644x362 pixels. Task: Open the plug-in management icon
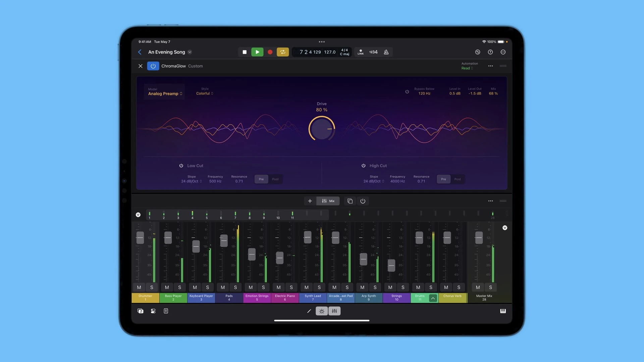pos(166,311)
